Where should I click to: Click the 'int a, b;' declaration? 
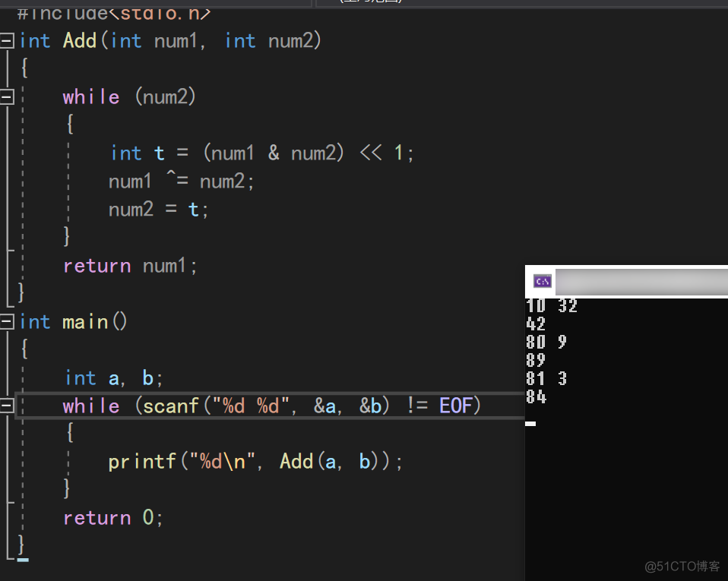pyautogui.click(x=114, y=378)
